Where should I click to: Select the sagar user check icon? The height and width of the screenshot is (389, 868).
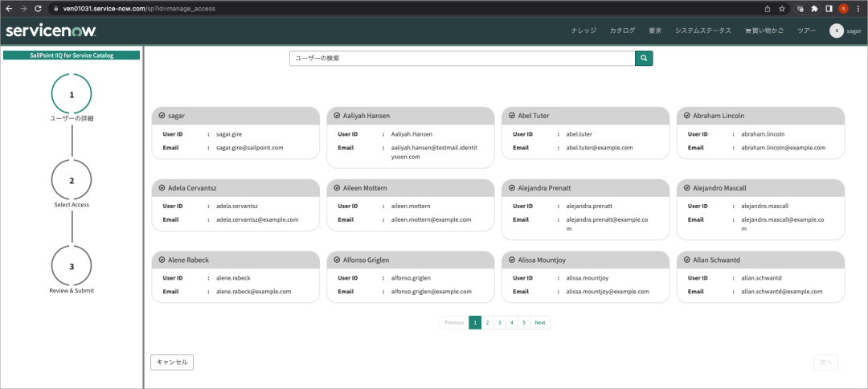click(x=162, y=116)
